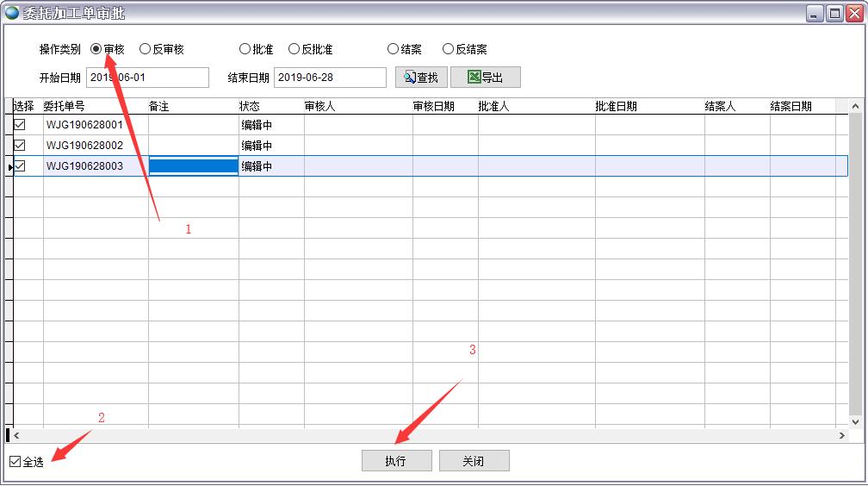Click the 导出 Excel export button
The image size is (868, 486).
click(x=485, y=78)
